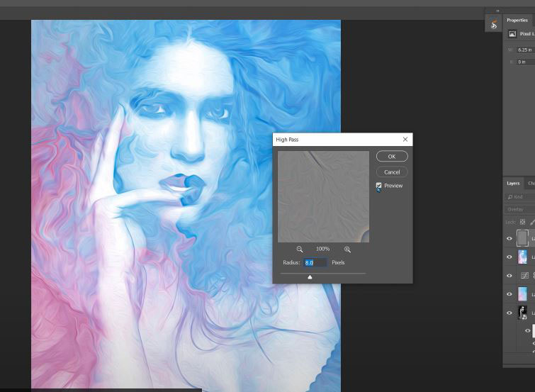
Task: Zoom out the High Pass preview
Action: 300,250
